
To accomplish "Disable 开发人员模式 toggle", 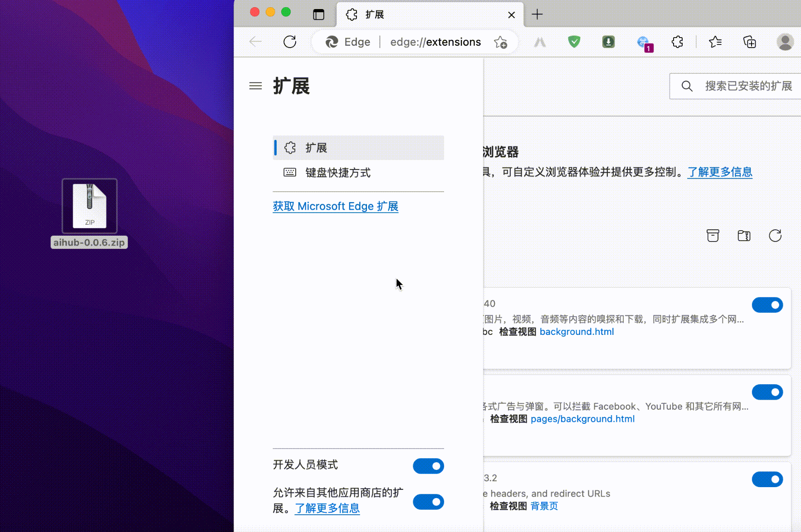I will click(428, 466).
